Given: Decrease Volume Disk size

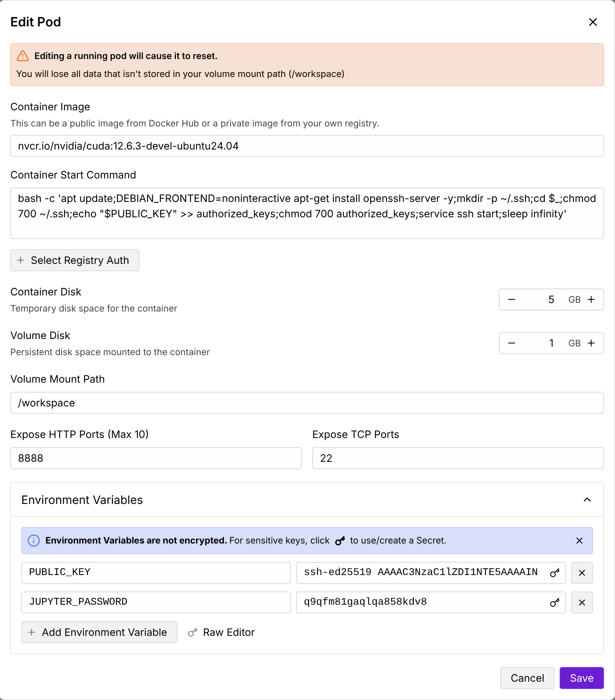Looking at the screenshot, I should click(x=512, y=343).
